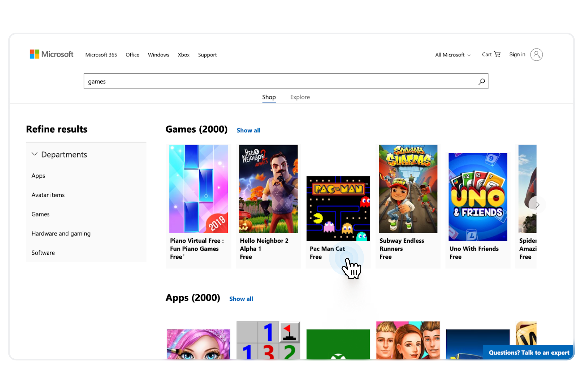Open Hello Neighbor 2 Alpha 1 title
Image resolution: width=583 pixels, height=392 pixels.
264,245
